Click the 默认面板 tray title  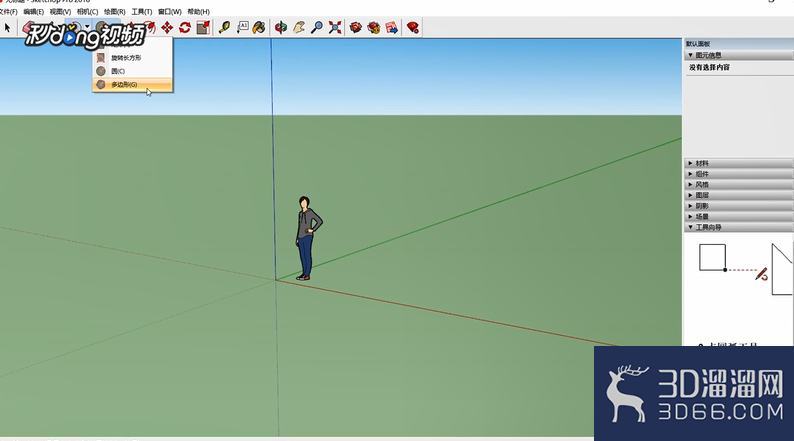pyautogui.click(x=698, y=44)
